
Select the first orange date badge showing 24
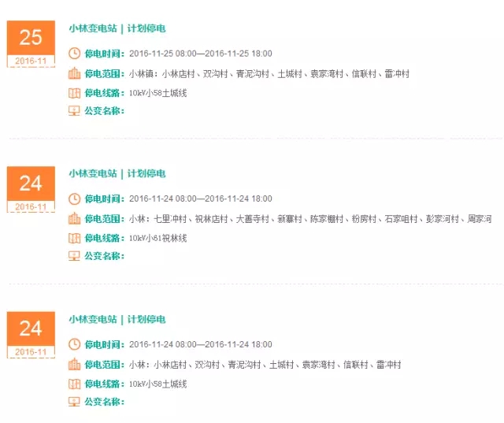(x=31, y=189)
